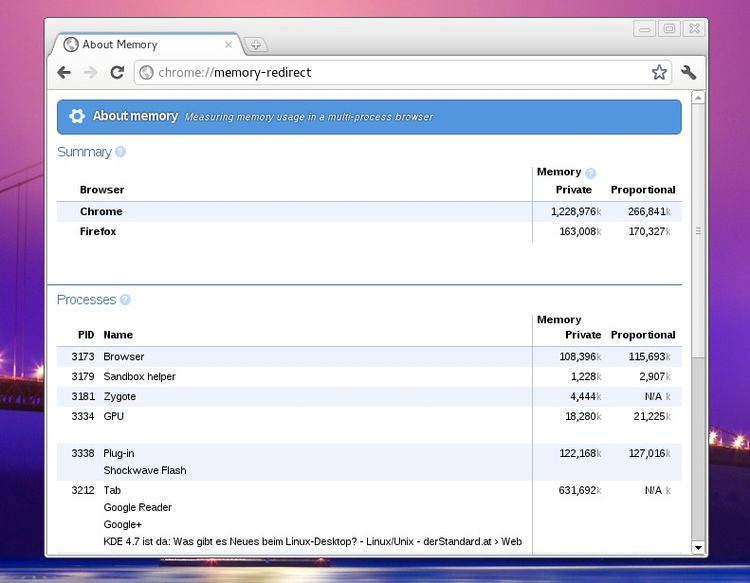The image size is (750, 583).
Task: Click the back navigation arrow
Action: pos(64,72)
